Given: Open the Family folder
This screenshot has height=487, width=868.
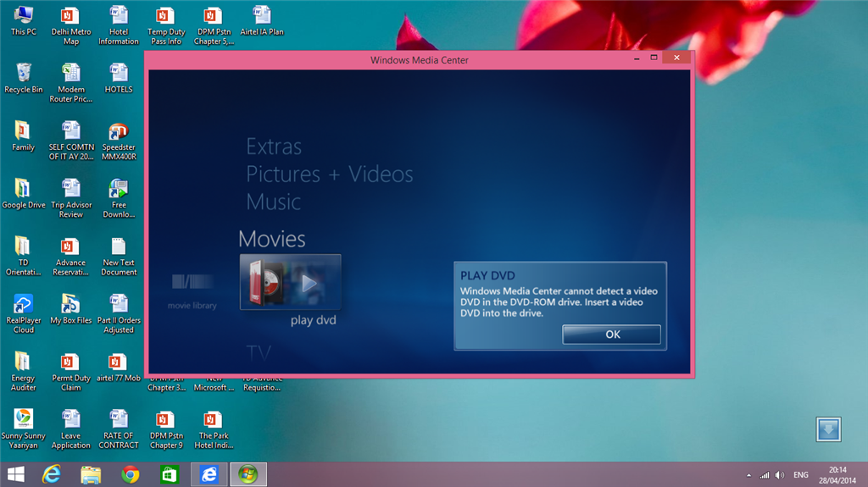Looking at the screenshot, I should [23, 136].
